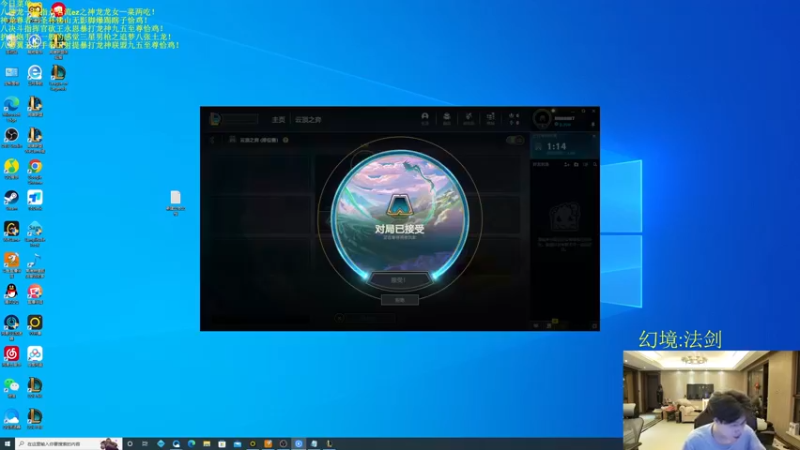Click the folder icon in social panel header
Viewport: 800px width, 450px height.
[x=576, y=164]
